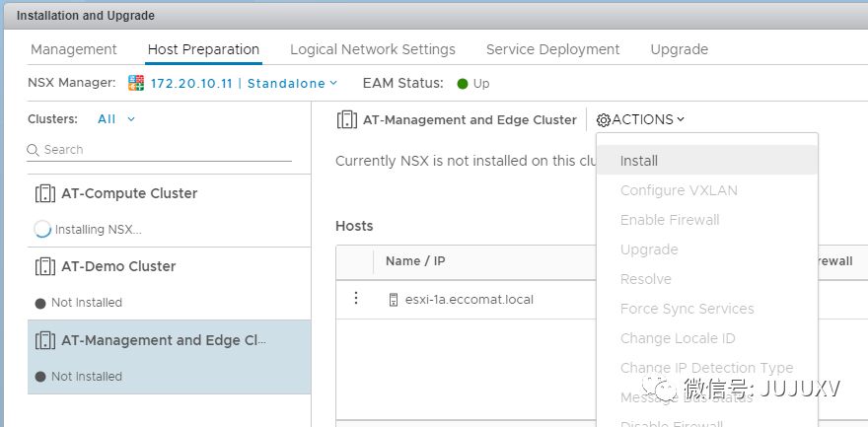Select the AT-Management and Edge cluster item

tap(164, 340)
